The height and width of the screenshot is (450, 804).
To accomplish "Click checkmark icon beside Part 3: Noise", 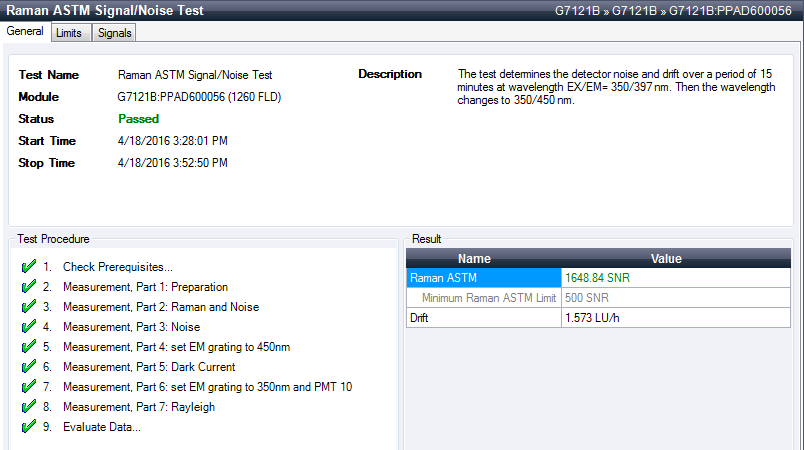I will (x=28, y=327).
